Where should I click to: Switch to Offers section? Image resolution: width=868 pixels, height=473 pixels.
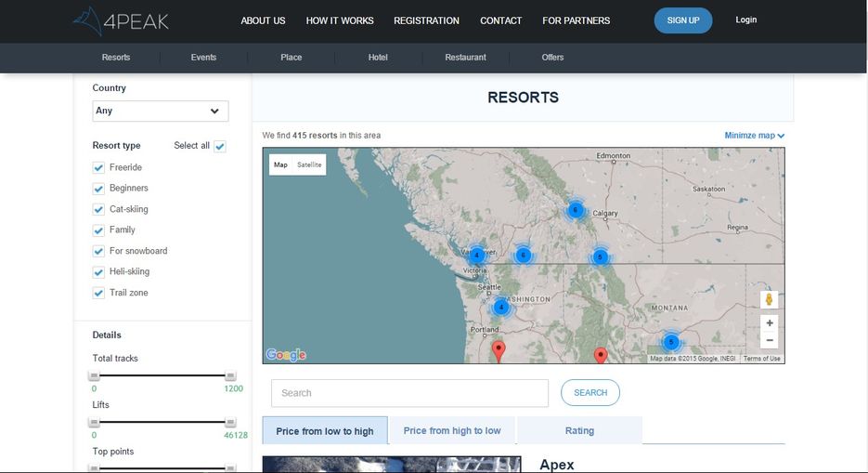[552, 57]
